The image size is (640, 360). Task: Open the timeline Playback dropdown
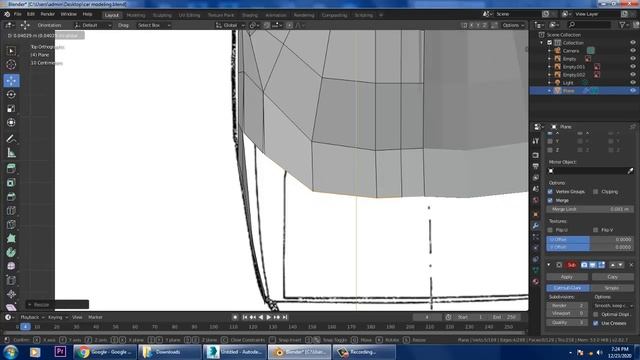(x=32, y=317)
